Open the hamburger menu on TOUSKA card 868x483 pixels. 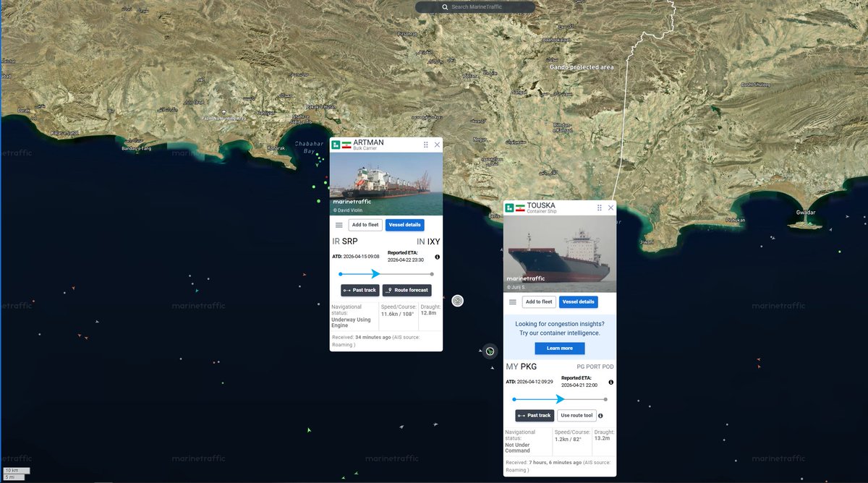[x=512, y=302]
